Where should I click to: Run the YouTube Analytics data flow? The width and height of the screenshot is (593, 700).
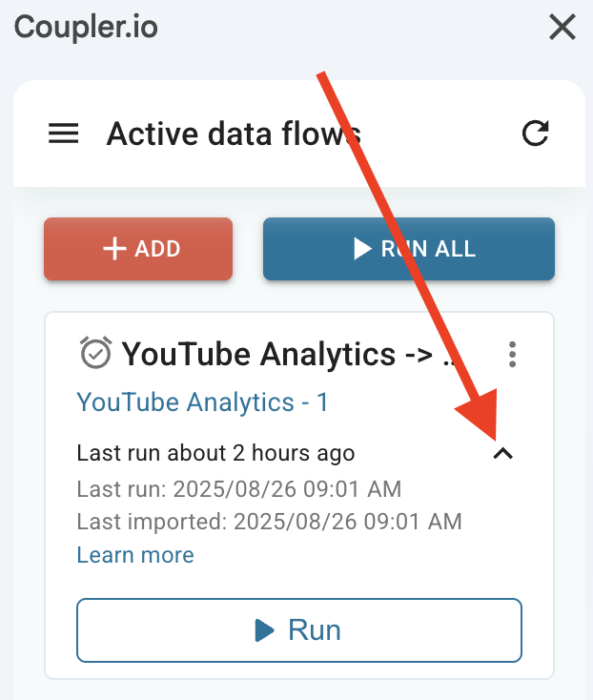299,629
